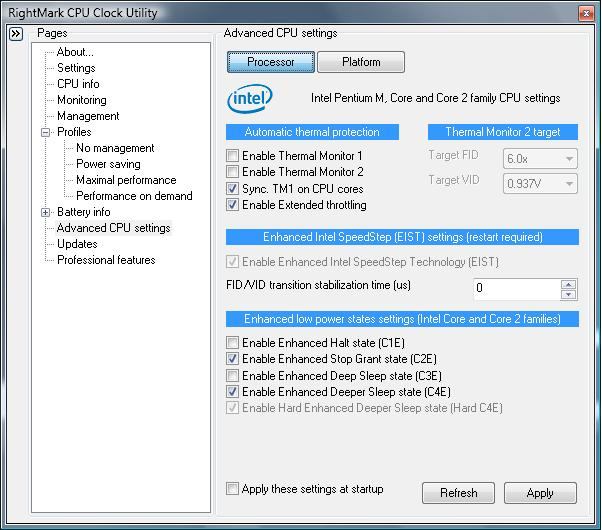
Task: Select the Maximal performance profile
Action: point(126,180)
